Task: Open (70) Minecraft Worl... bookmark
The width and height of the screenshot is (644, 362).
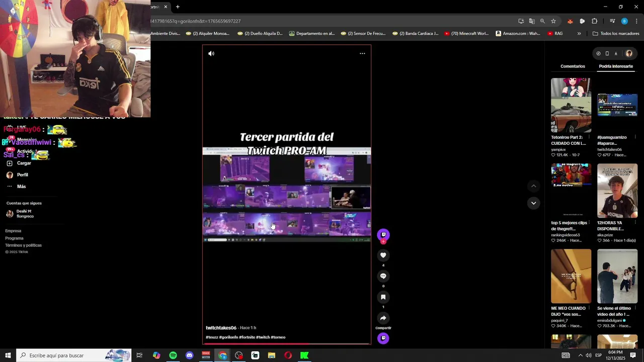Action: 466,34
